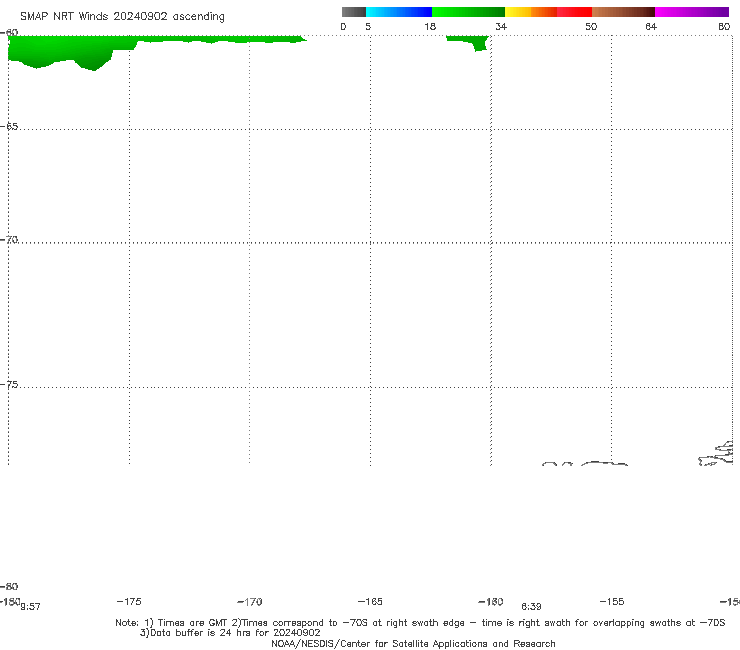
Task: Click the color scale label '18'
Action: click(x=430, y=27)
